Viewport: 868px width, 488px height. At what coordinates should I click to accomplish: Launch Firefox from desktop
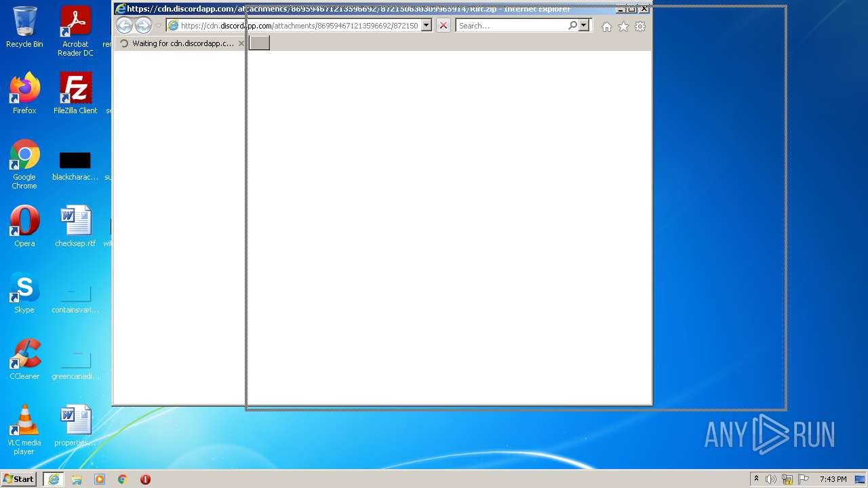tap(24, 94)
